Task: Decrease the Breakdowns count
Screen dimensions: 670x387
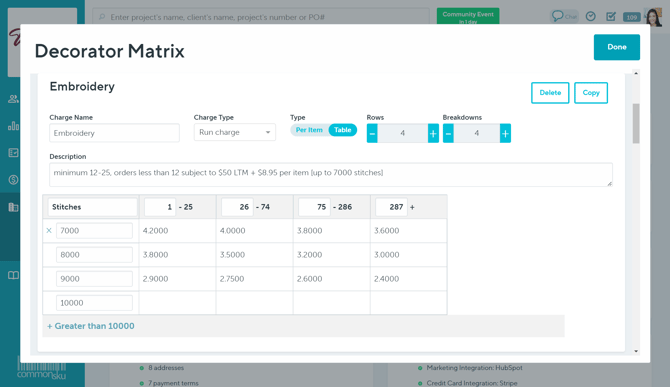Action: click(448, 133)
